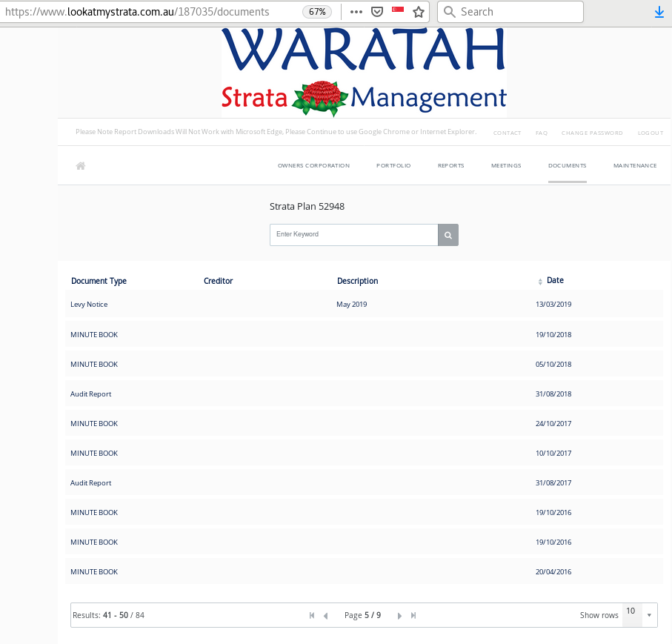
Task: Click the Strata Plan 52948 heading
Action: [307, 207]
